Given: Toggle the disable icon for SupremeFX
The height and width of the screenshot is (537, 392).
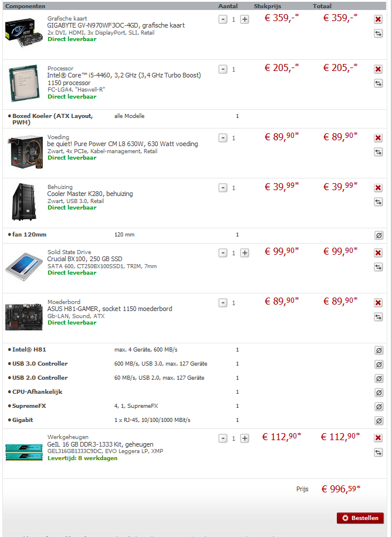Looking at the screenshot, I should (379, 407).
